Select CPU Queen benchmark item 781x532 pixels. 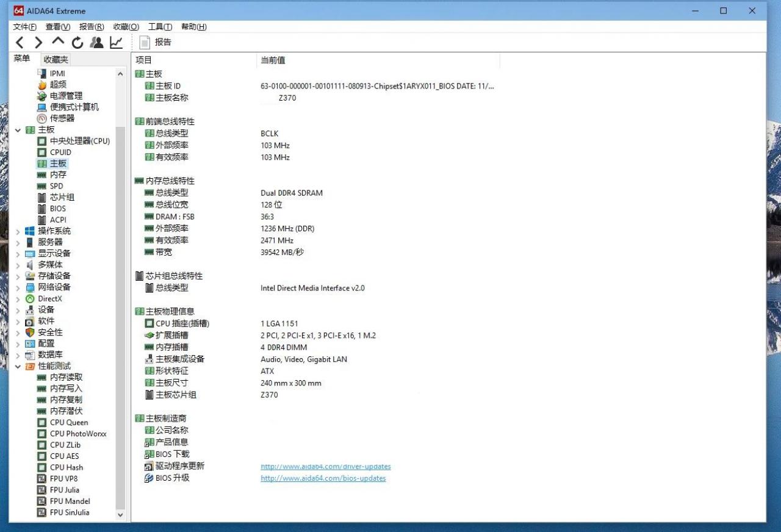(x=69, y=423)
